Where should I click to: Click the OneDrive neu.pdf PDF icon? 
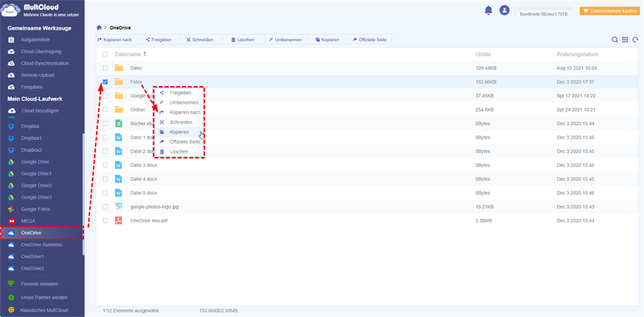point(119,220)
